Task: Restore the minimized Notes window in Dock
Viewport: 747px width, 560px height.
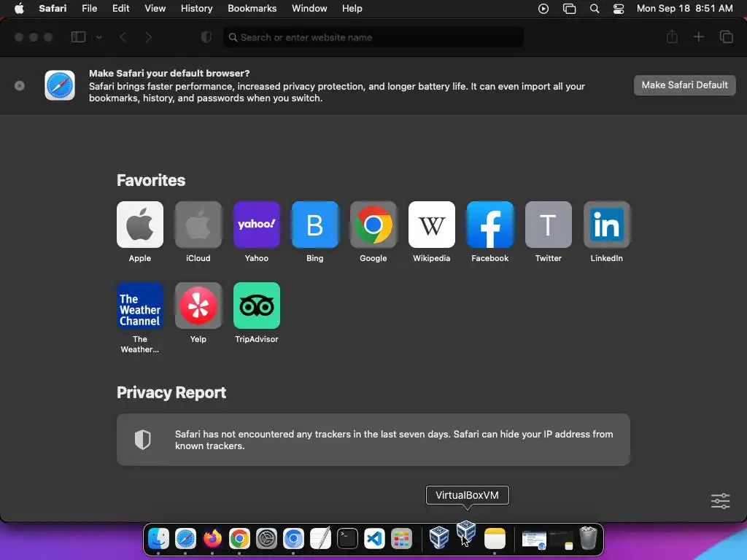Action: tap(561, 540)
